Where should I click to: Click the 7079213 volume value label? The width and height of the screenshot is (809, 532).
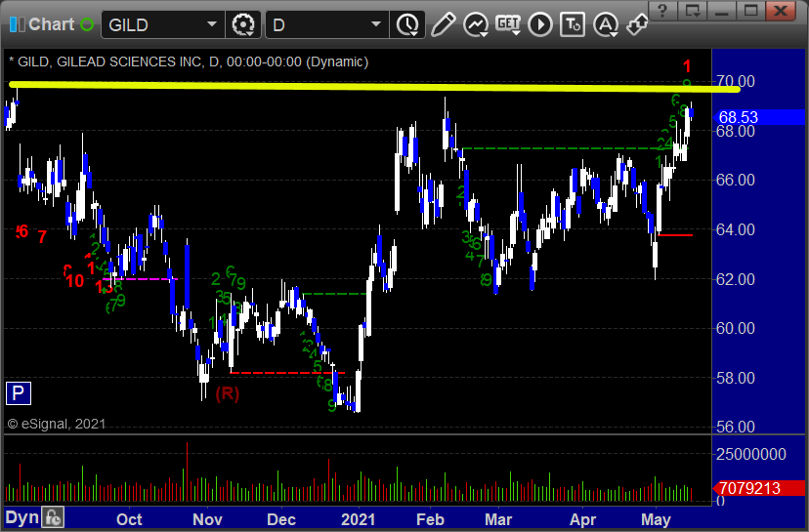pyautogui.click(x=759, y=488)
